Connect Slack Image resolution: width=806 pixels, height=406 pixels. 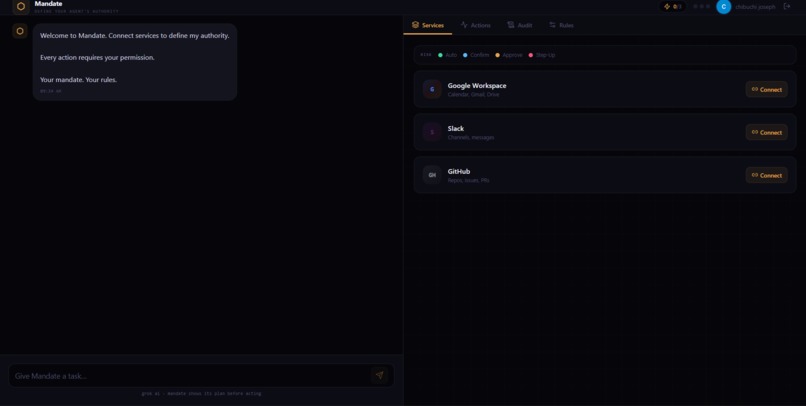(766, 132)
